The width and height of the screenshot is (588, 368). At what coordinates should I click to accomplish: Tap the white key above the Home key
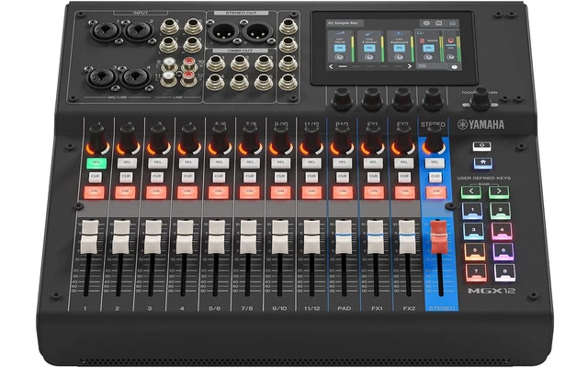point(481,145)
